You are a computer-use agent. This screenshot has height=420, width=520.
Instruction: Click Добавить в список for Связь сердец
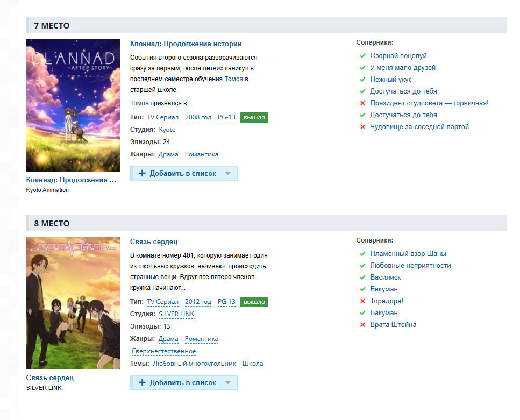point(184,382)
